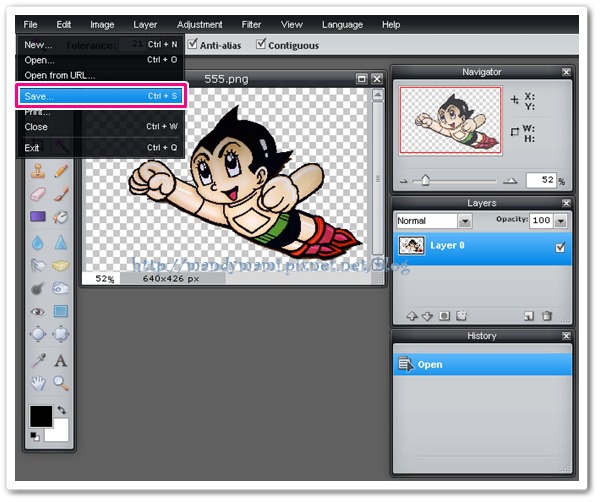
Task: Click Navigator zoom out icon
Action: tap(404, 181)
